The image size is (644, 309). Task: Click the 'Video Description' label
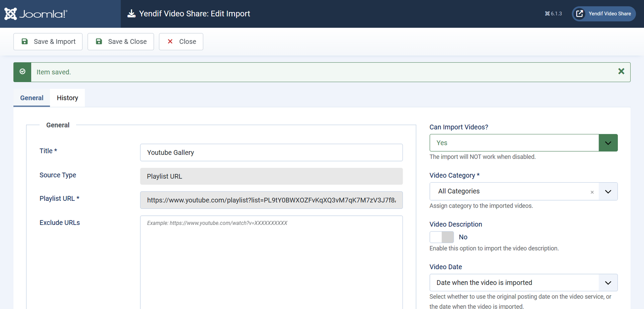[456, 224]
